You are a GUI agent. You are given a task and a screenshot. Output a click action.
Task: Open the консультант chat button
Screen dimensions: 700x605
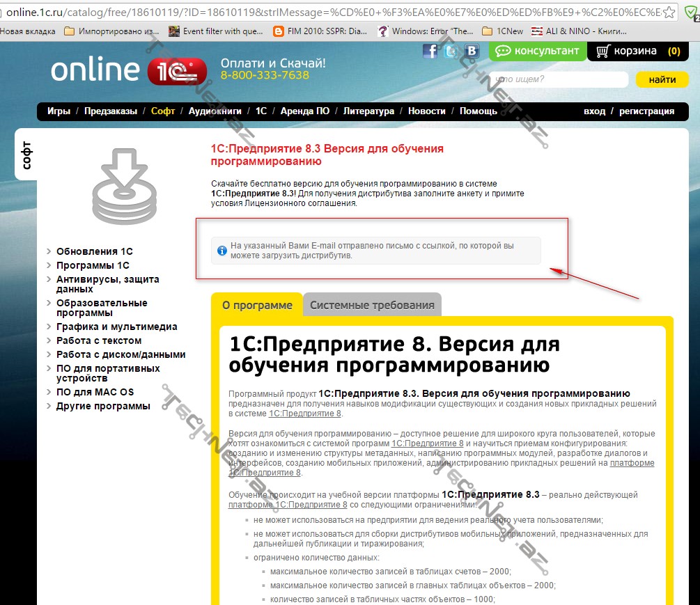click(538, 51)
